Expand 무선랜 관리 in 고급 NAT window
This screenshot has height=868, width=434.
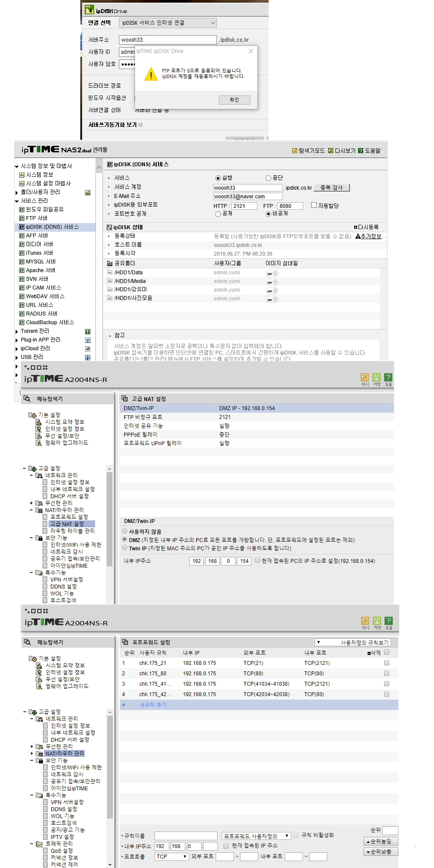point(31,503)
